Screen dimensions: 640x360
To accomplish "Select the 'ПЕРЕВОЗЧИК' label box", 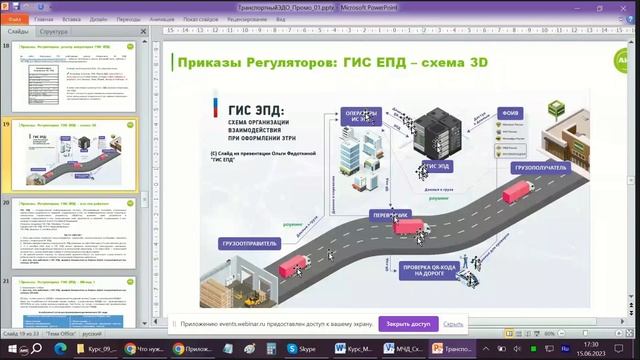I will tap(391, 215).
